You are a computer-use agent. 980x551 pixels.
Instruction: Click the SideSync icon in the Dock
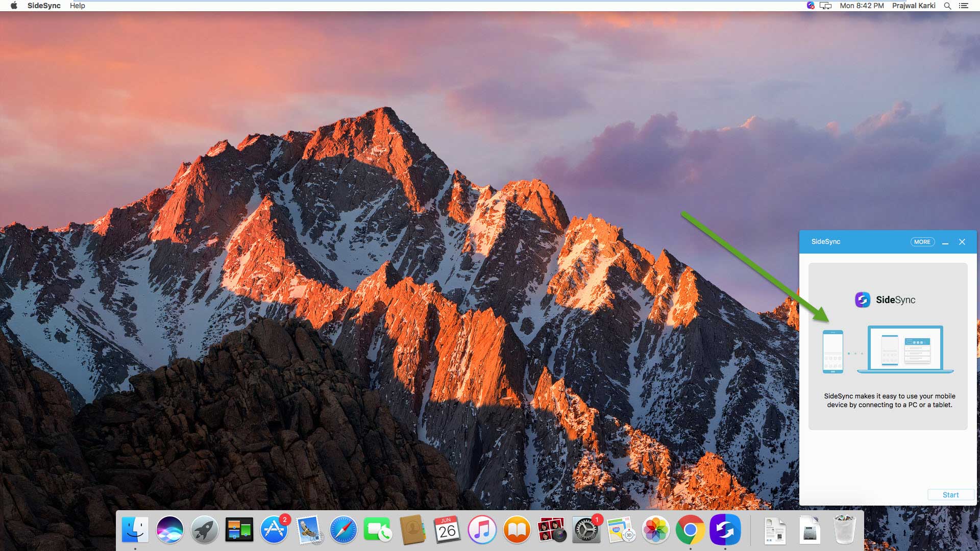725,530
